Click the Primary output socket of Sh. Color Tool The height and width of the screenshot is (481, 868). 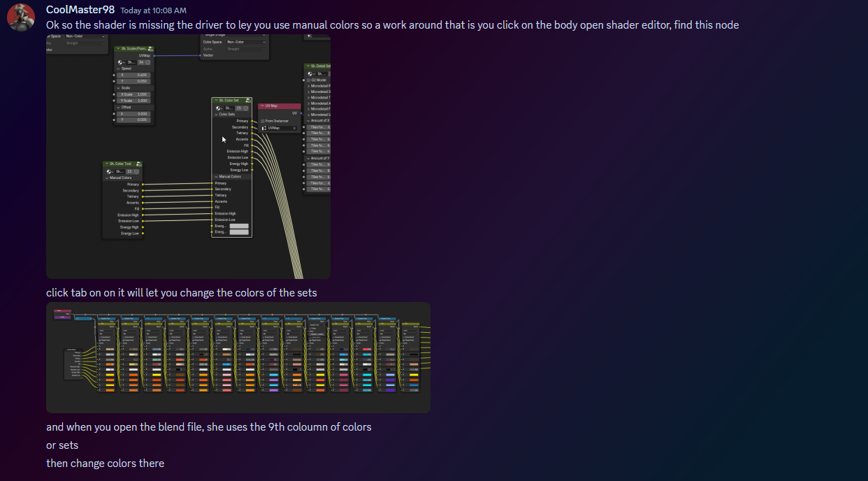143,184
